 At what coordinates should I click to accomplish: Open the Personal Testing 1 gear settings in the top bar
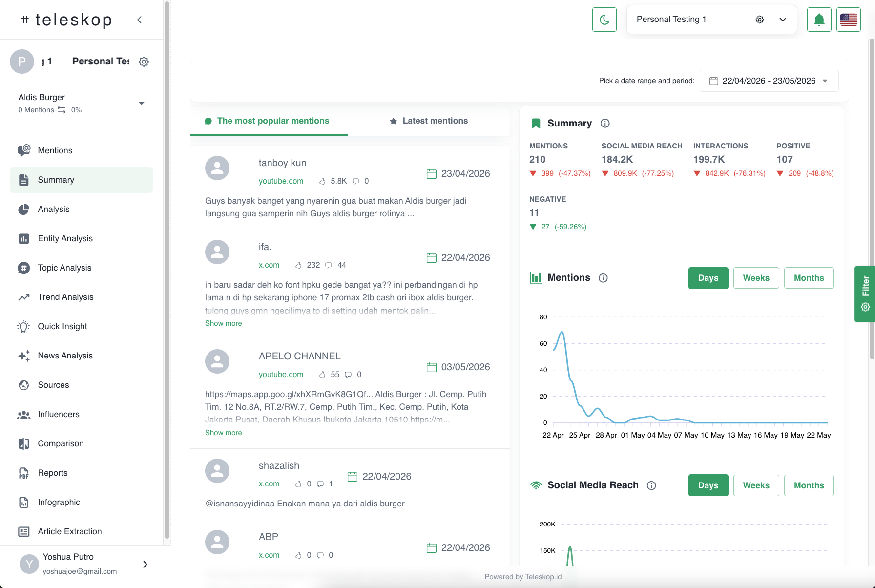pos(760,20)
